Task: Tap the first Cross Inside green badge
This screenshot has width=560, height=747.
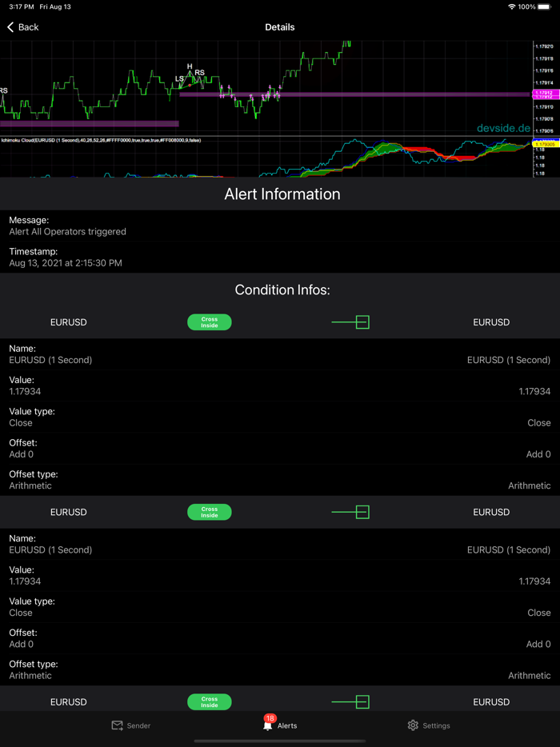Action: (x=210, y=322)
